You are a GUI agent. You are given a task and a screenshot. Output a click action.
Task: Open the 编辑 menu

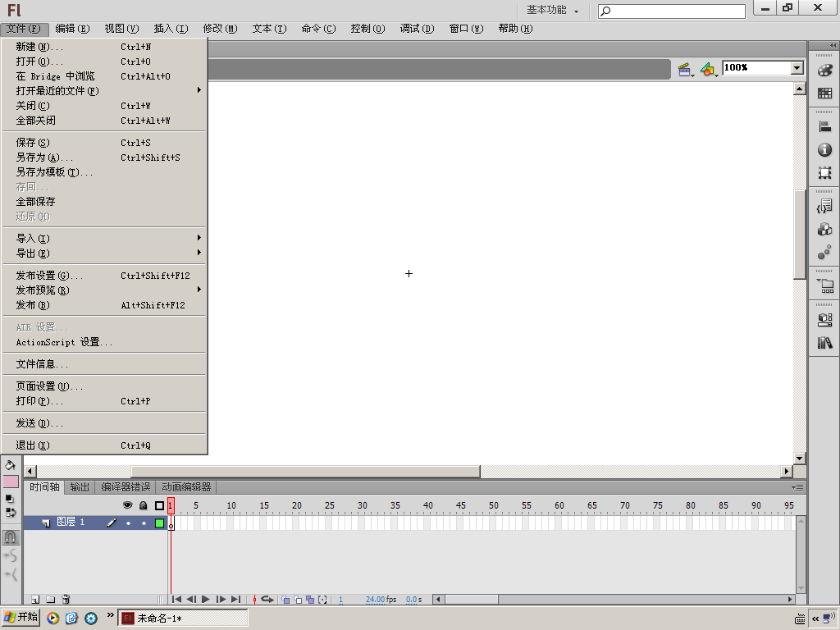72,29
